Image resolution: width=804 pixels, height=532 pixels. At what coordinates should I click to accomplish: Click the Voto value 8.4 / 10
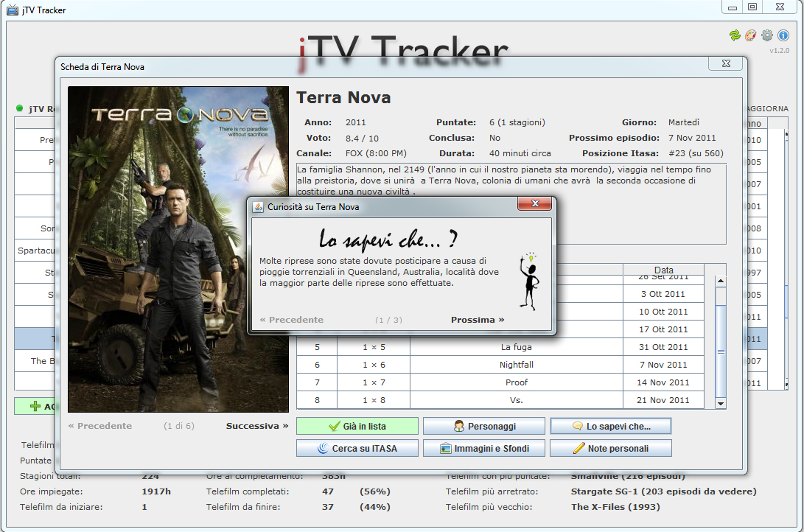coord(362,139)
